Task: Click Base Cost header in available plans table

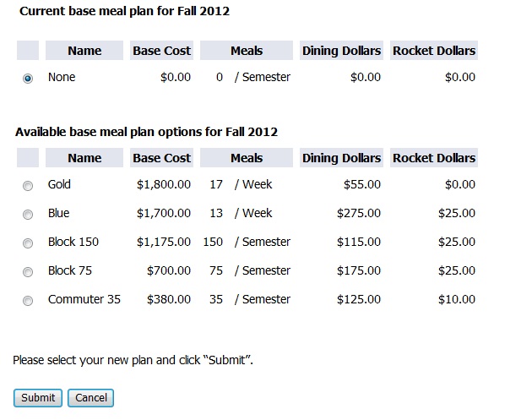Action: pyautogui.click(x=161, y=158)
